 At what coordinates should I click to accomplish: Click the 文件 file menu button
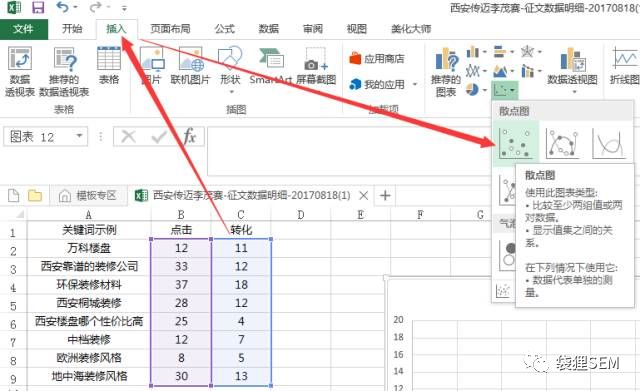(24, 29)
